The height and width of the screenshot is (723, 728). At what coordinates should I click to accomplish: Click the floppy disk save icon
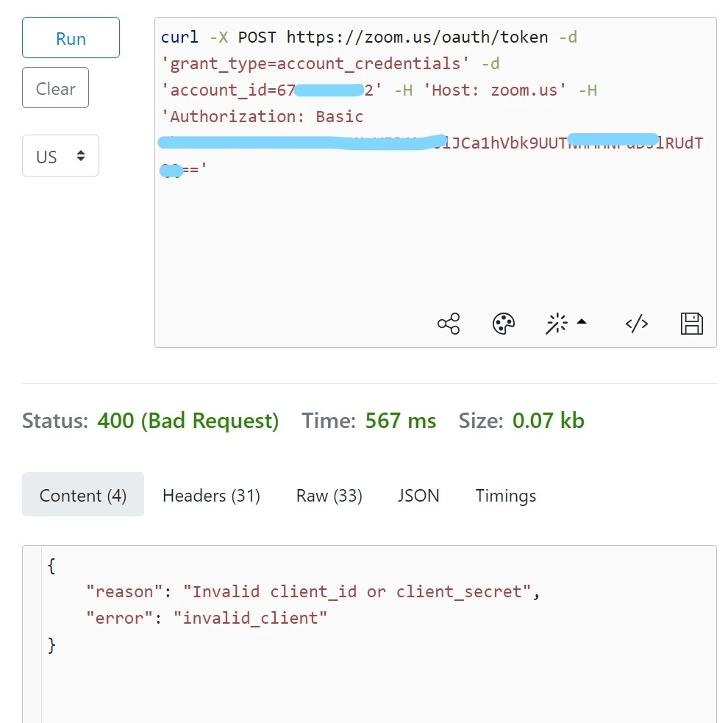click(692, 324)
